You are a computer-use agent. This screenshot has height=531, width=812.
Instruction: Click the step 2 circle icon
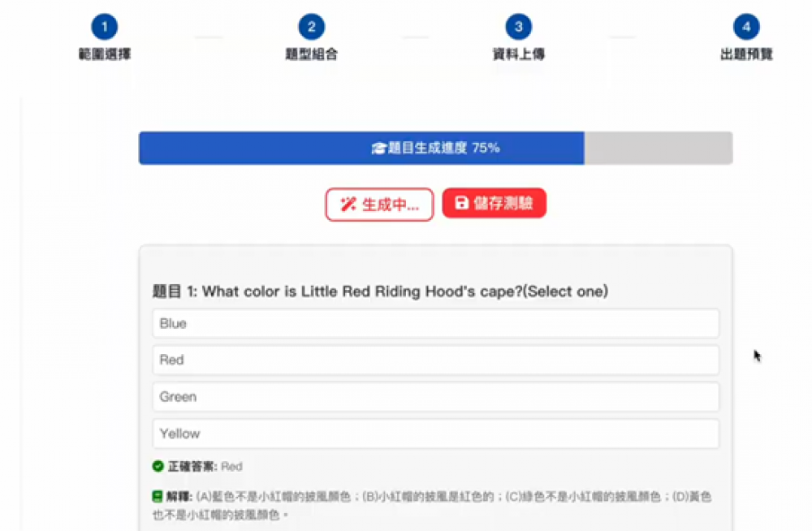(311, 28)
